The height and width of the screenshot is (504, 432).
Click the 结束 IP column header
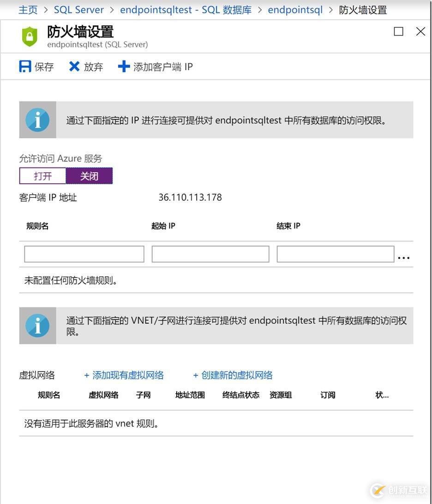pyautogui.click(x=288, y=226)
